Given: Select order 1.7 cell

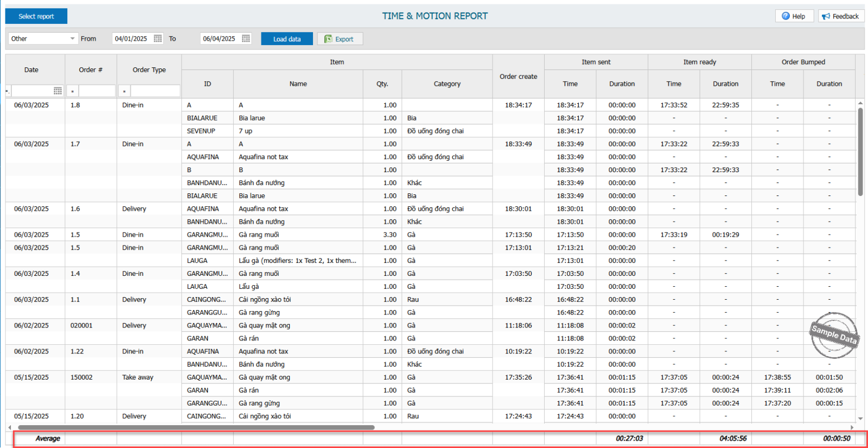Looking at the screenshot, I should (91, 144).
